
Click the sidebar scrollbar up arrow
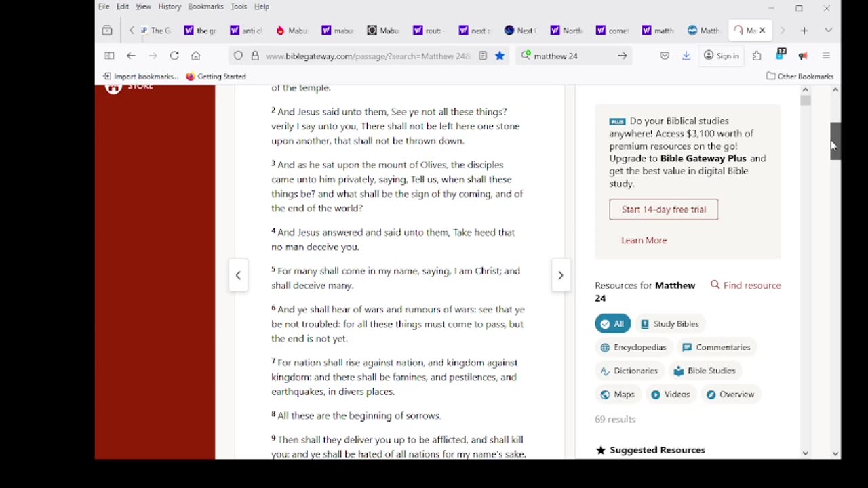[805, 90]
